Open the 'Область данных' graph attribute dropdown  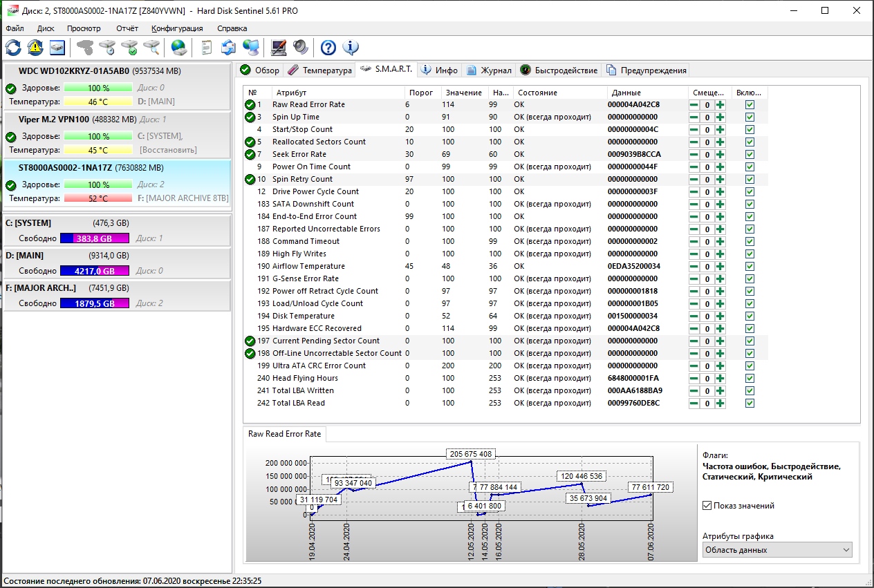click(777, 550)
